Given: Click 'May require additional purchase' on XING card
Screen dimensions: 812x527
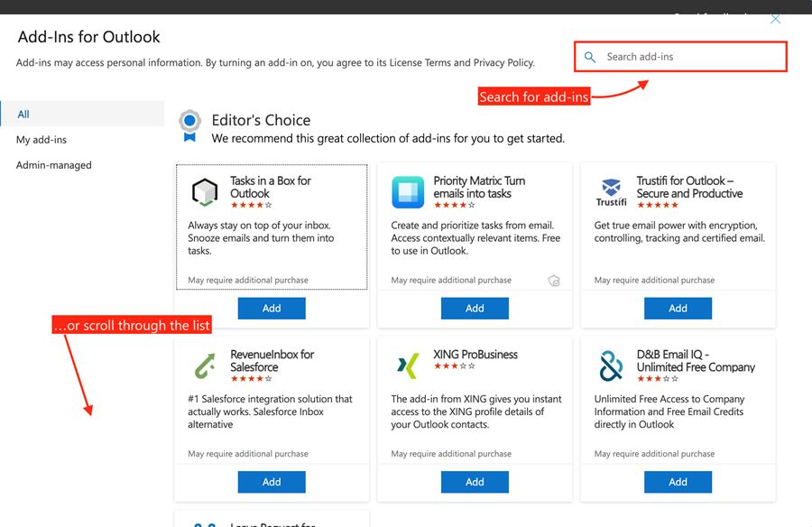Looking at the screenshot, I should [x=451, y=454].
